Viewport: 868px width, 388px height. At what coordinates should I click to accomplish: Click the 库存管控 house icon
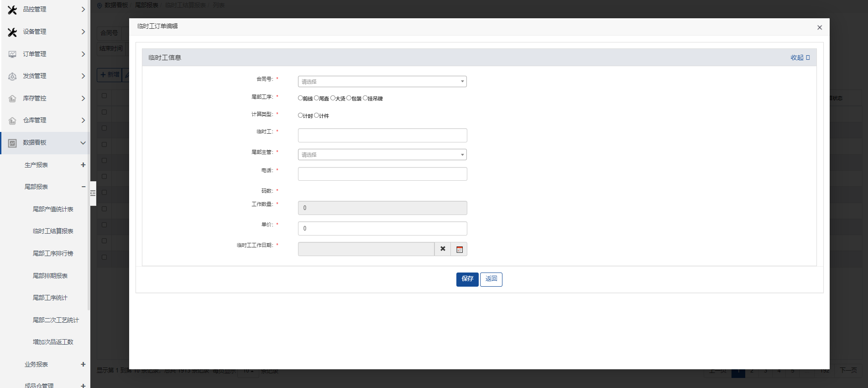pos(12,99)
